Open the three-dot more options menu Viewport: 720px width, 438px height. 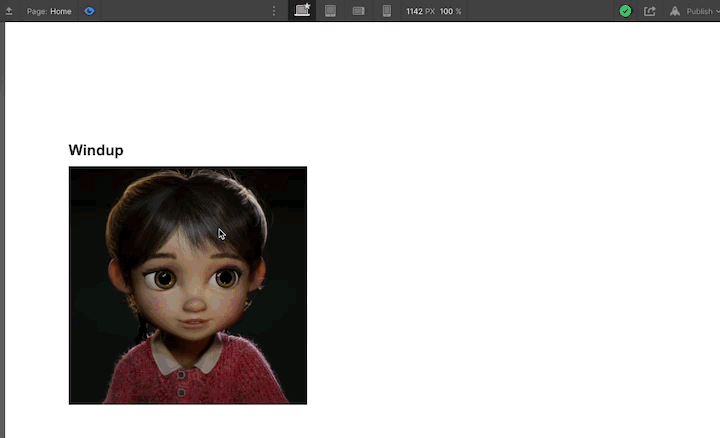(274, 11)
